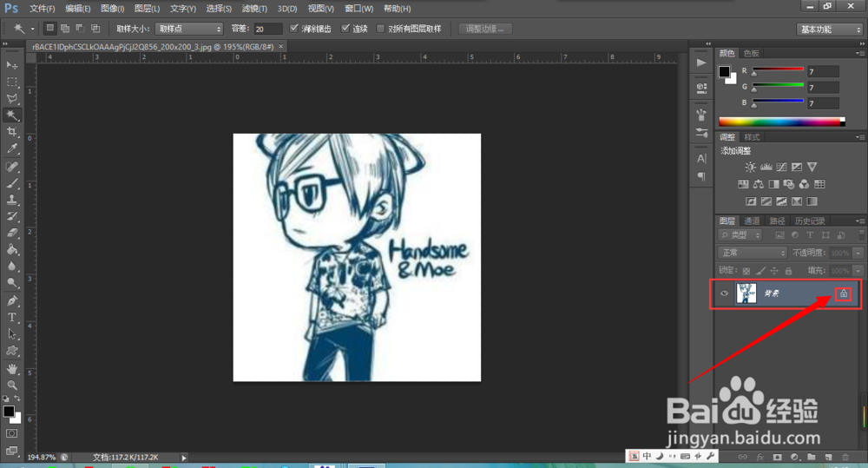This screenshot has width=868, height=468.
Task: Open the Paragraph panel icon
Action: [x=701, y=176]
